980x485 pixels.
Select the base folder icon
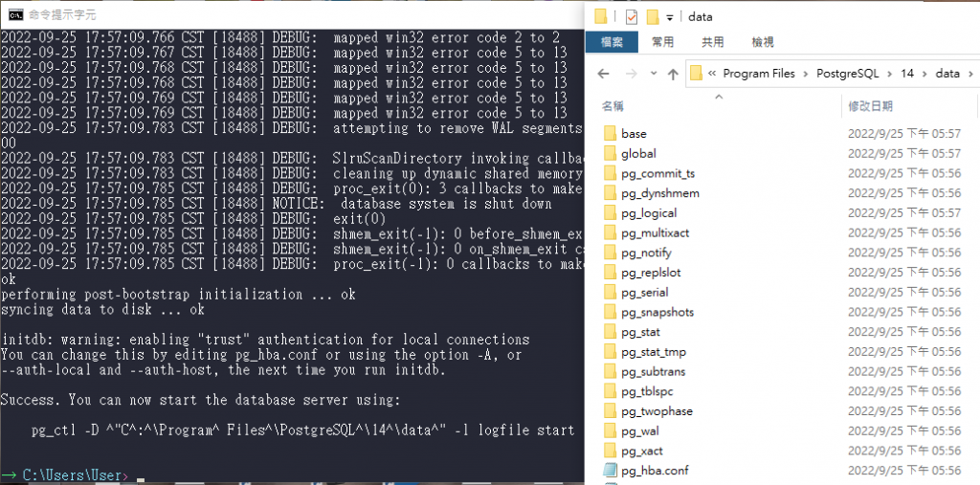(x=611, y=133)
